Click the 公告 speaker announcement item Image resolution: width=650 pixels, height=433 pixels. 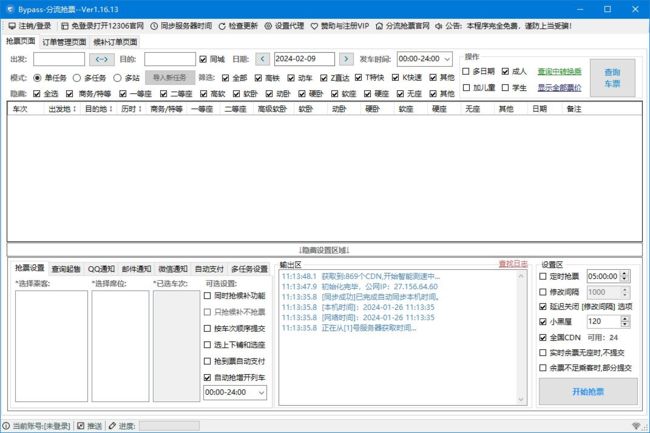504,26
